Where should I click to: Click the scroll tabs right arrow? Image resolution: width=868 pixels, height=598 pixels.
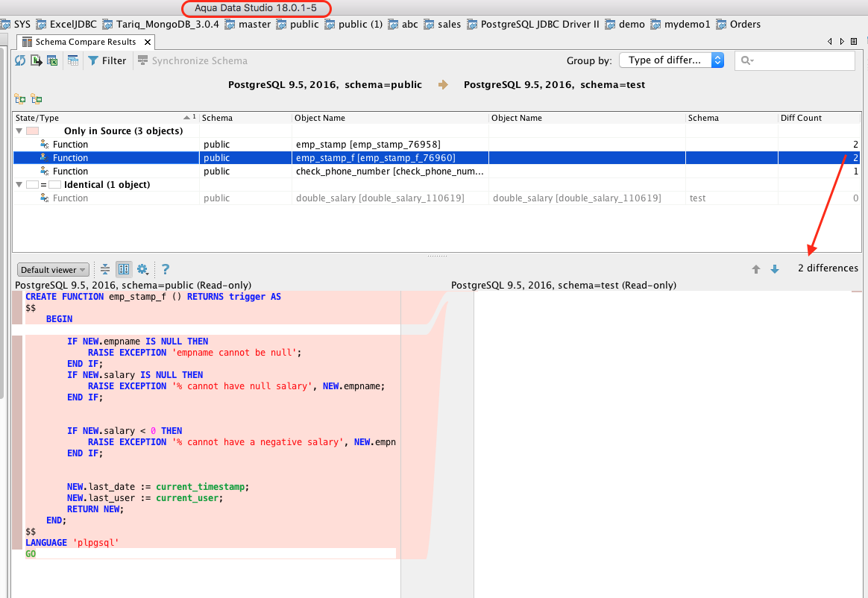[x=842, y=42]
